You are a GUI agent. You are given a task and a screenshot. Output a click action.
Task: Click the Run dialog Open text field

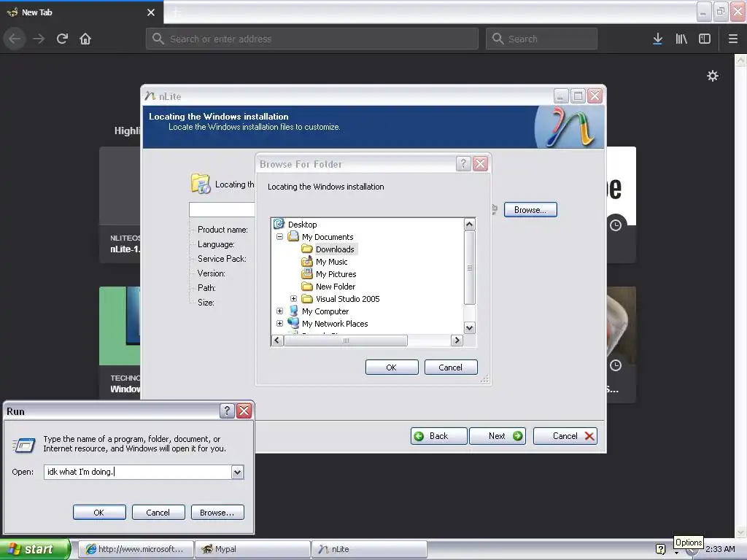(138, 472)
